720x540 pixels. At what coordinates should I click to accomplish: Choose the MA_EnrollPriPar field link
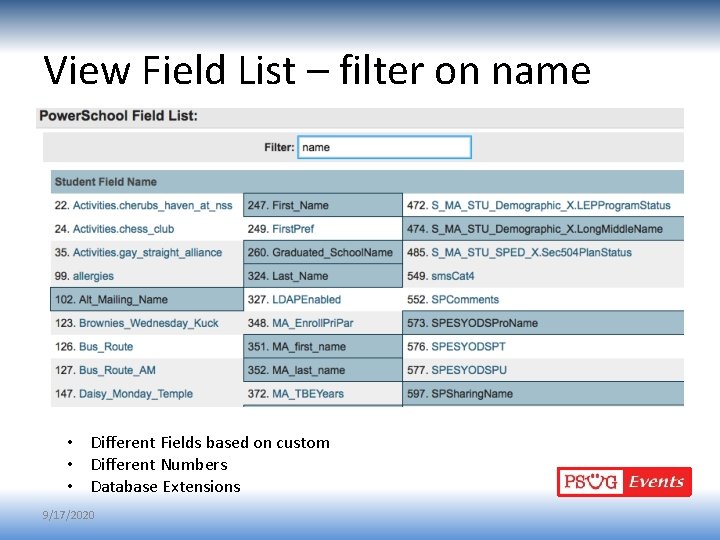[313, 323]
